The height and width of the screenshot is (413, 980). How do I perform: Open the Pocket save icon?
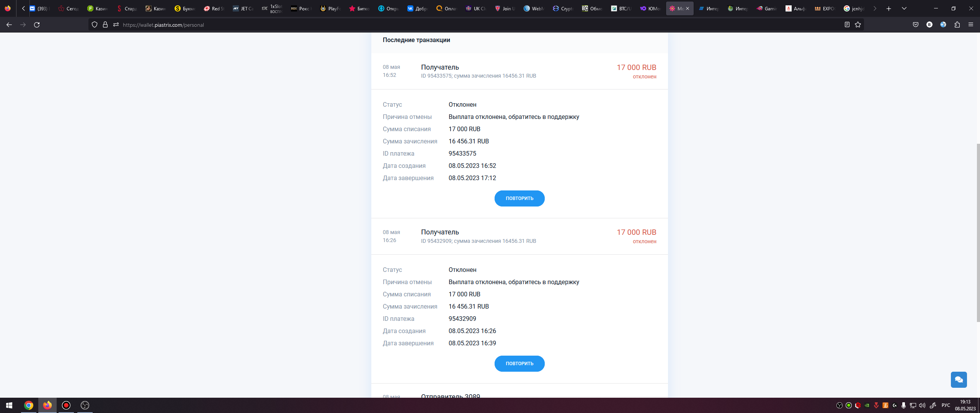pyautogui.click(x=915, y=24)
